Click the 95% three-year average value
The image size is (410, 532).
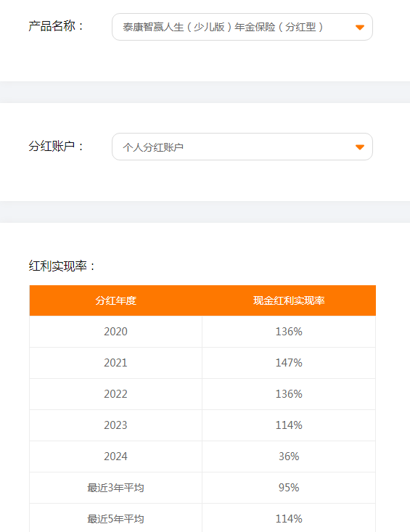(x=289, y=488)
